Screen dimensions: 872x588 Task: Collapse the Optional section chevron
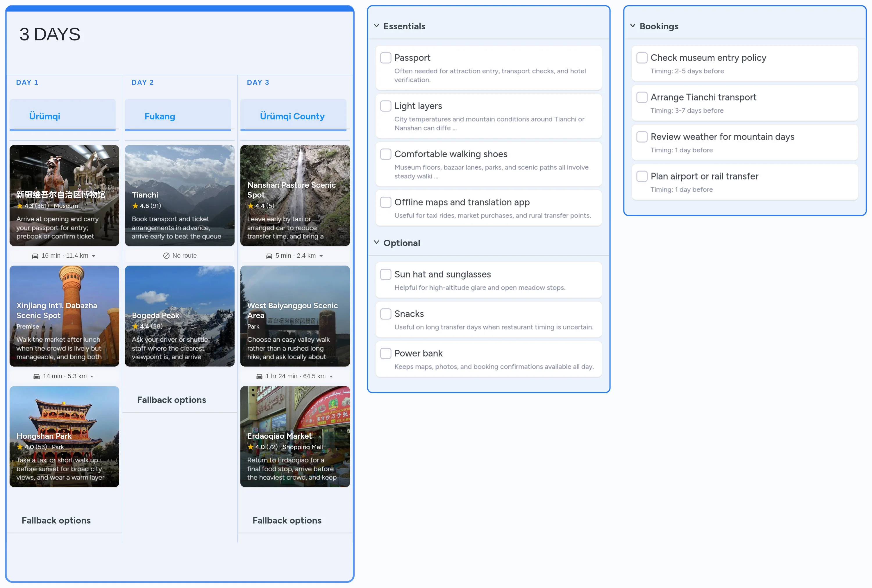point(376,243)
